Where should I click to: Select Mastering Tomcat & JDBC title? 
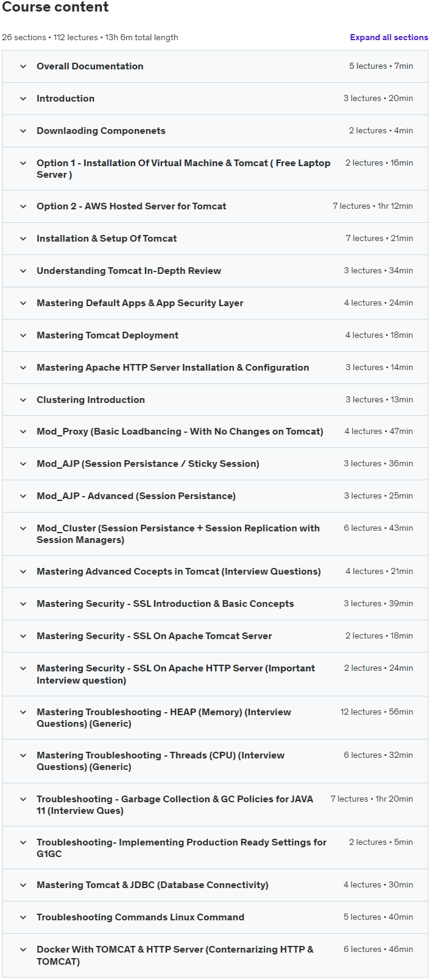(152, 885)
